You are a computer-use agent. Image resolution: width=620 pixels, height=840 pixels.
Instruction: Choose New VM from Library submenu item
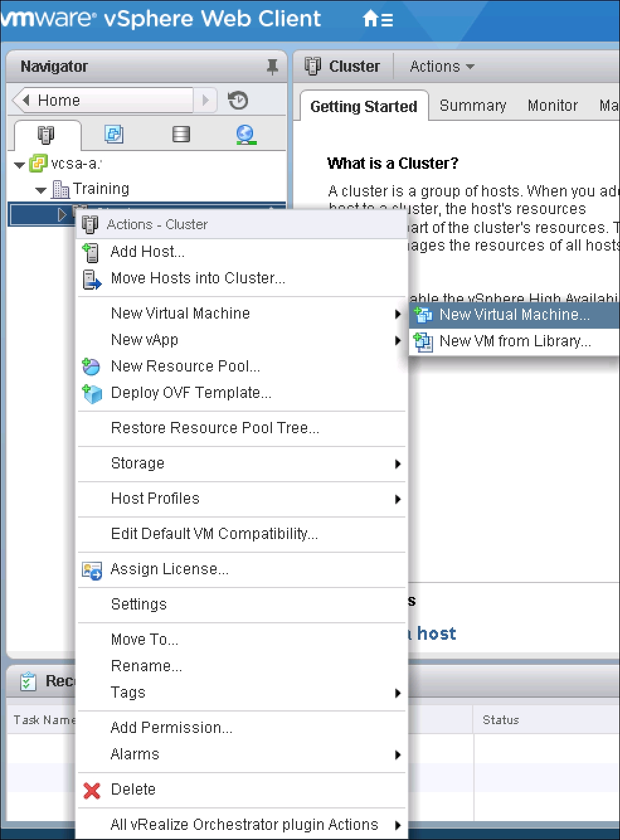pos(514,341)
